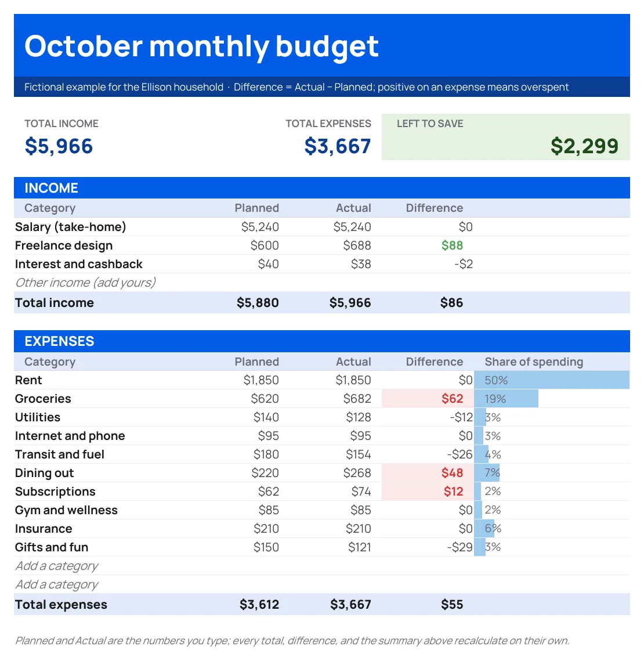Click the Gifts and fun difference -$29
The image size is (644, 661).
(460, 547)
